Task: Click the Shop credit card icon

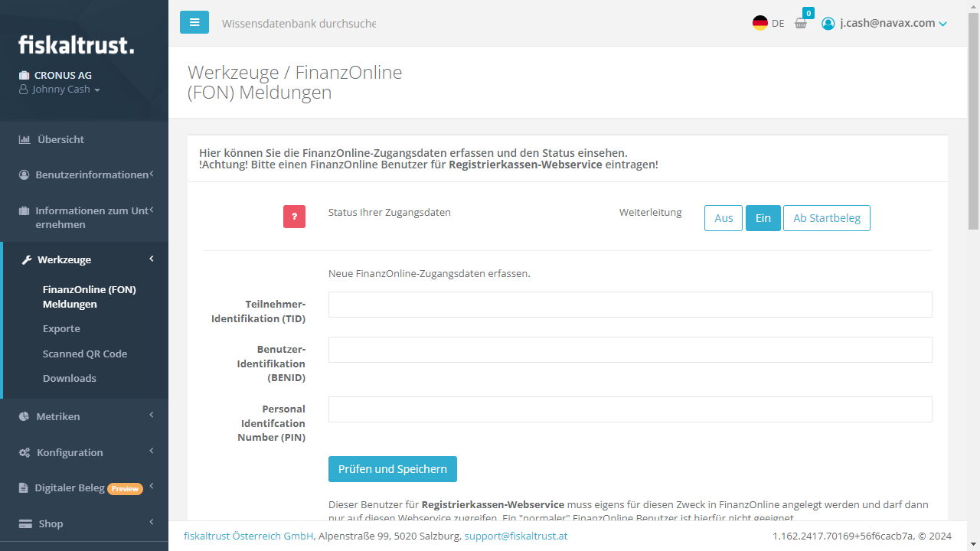Action: tap(25, 524)
